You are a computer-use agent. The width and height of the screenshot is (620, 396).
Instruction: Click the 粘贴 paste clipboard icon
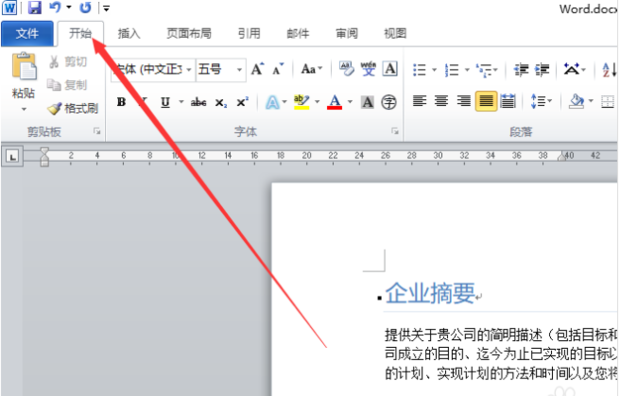pyautogui.click(x=24, y=66)
